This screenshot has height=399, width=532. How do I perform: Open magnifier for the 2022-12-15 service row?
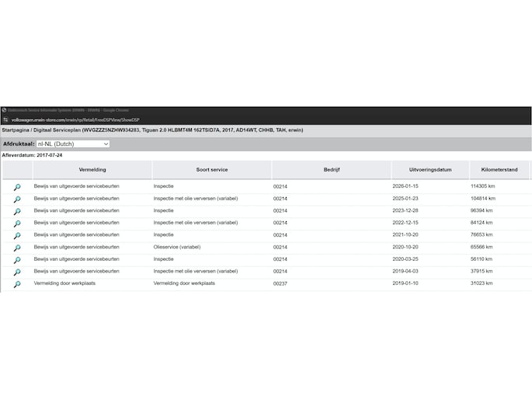(x=16, y=224)
